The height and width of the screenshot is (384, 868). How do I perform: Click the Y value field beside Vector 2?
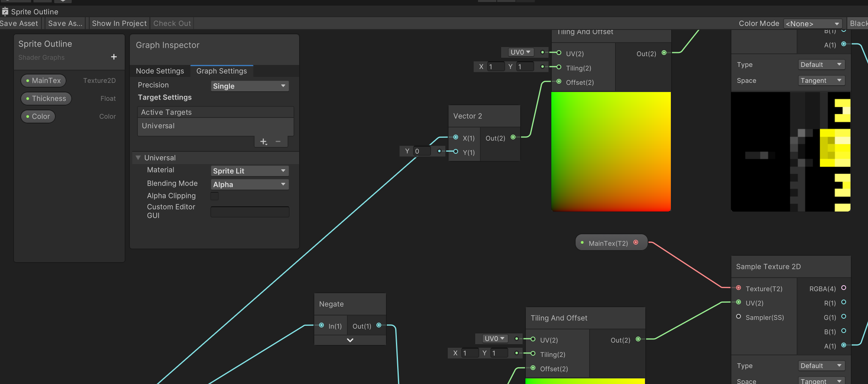[422, 151]
